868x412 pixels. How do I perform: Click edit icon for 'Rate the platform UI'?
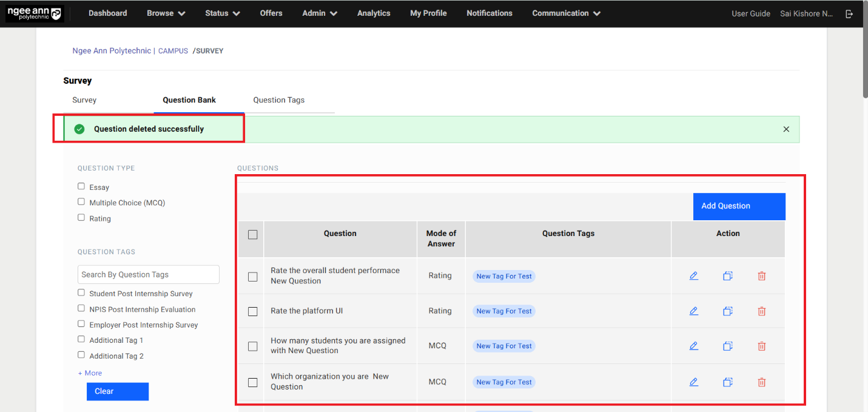pos(693,311)
